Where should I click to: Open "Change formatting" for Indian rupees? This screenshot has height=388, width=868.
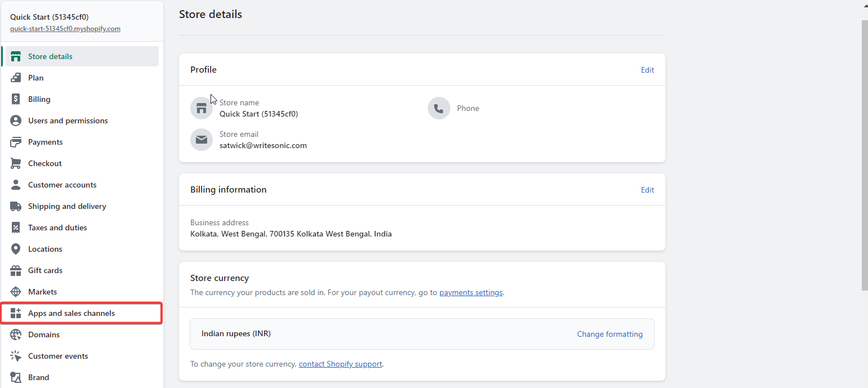[610, 334]
